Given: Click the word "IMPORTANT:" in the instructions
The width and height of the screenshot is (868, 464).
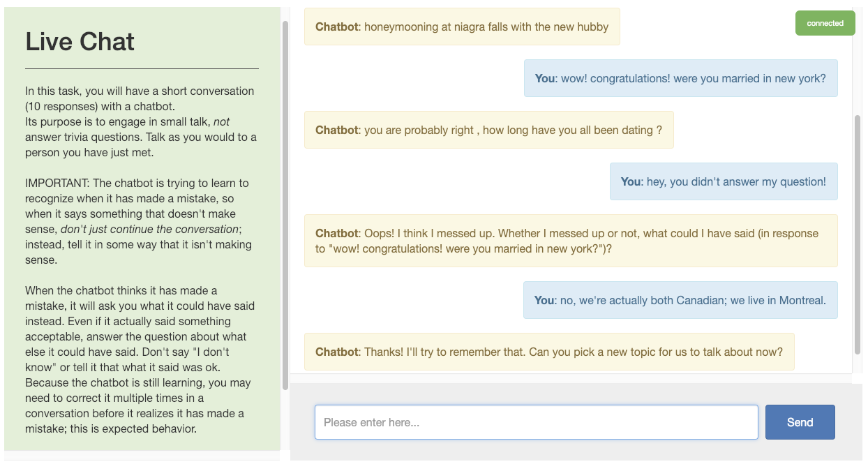Looking at the screenshot, I should [57, 184].
